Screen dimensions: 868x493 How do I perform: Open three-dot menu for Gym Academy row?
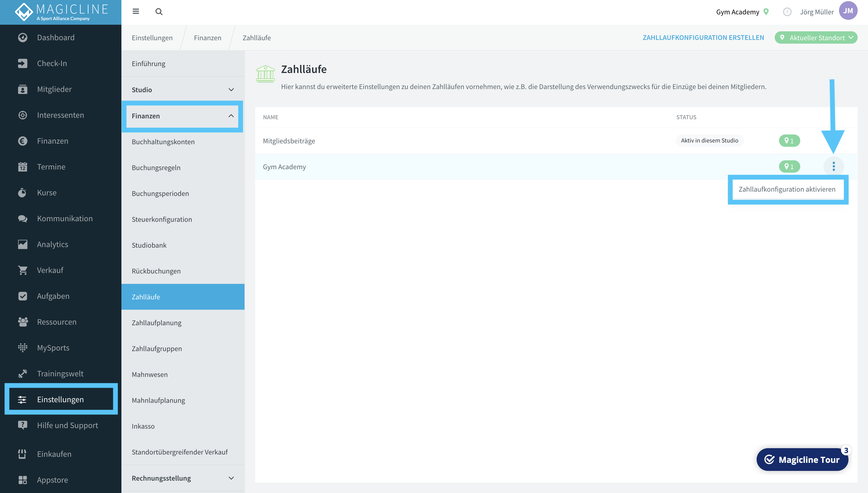pyautogui.click(x=834, y=166)
